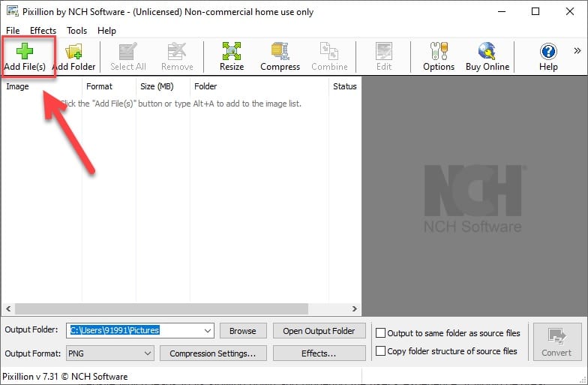Open Options from the toolbar
This screenshot has height=385, width=588.
click(439, 57)
